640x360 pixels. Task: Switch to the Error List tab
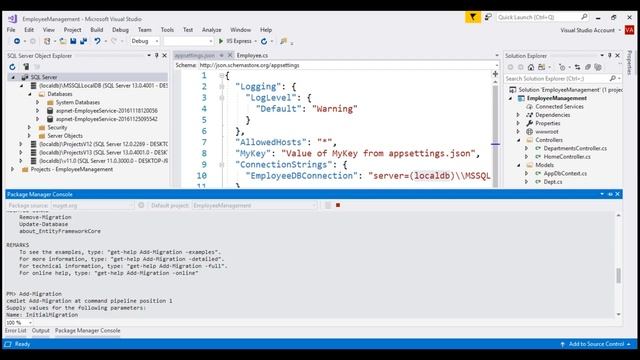(x=16, y=331)
